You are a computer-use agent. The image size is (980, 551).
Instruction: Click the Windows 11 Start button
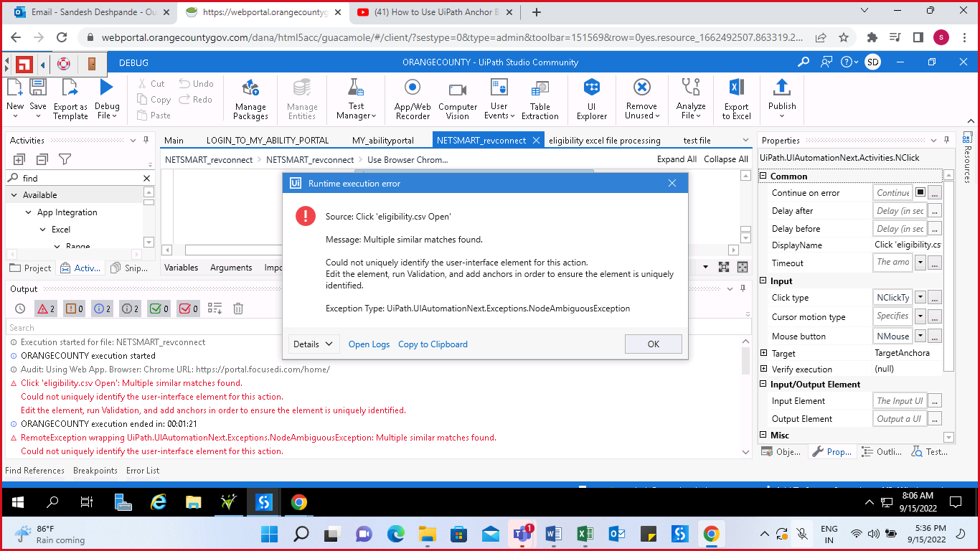pyautogui.click(x=269, y=534)
